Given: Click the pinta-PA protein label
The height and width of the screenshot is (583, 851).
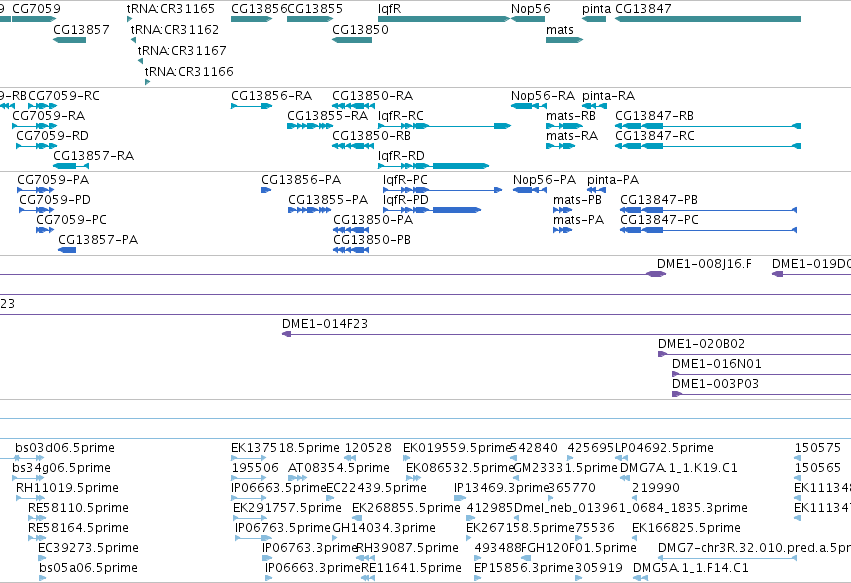Looking at the screenshot, I should pos(613,180).
